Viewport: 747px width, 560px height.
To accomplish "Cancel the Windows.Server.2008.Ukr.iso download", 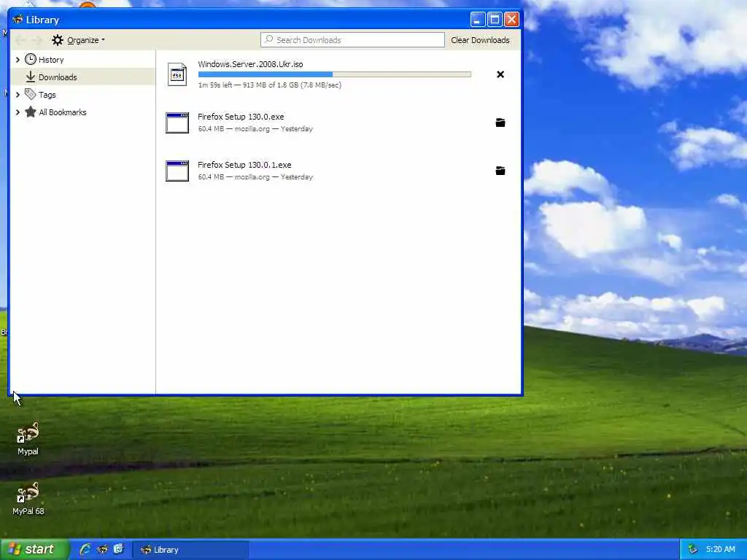I will click(500, 74).
